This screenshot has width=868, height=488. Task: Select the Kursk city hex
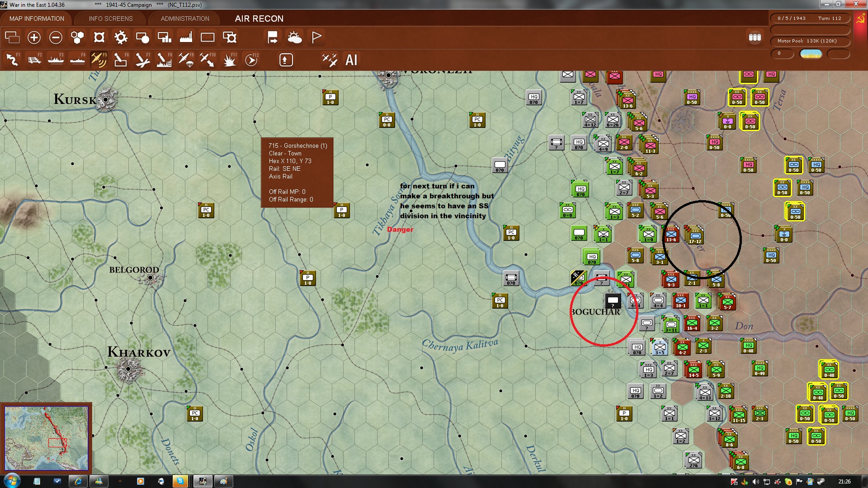pyautogui.click(x=106, y=99)
